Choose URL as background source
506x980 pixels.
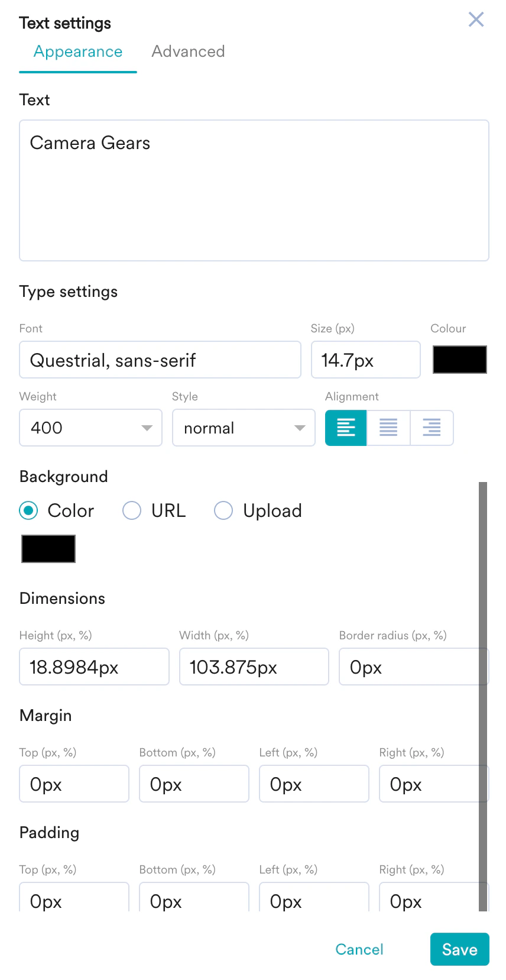coord(131,510)
